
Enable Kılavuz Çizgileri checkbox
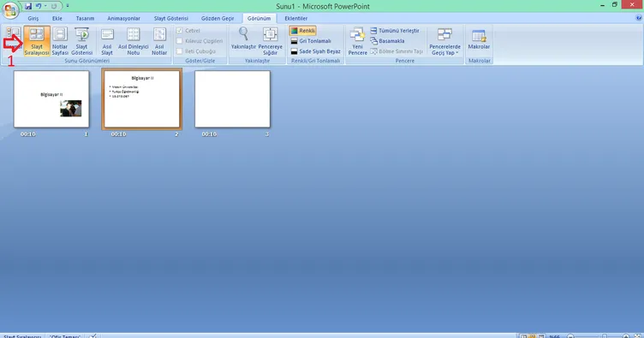[180, 41]
